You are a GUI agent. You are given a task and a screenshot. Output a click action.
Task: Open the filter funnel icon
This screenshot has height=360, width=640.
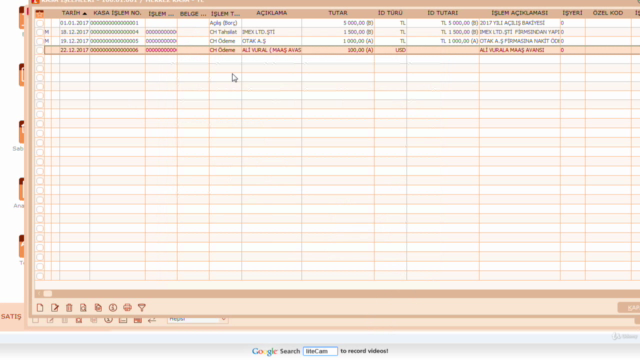pos(142,308)
